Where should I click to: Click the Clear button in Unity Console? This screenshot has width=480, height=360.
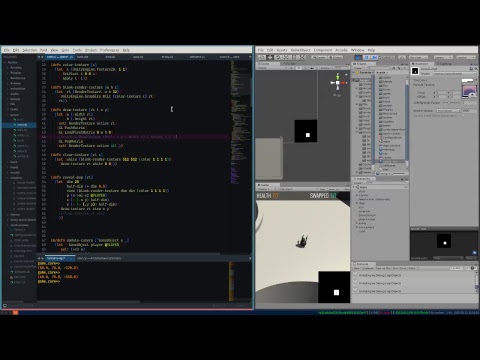(357, 268)
